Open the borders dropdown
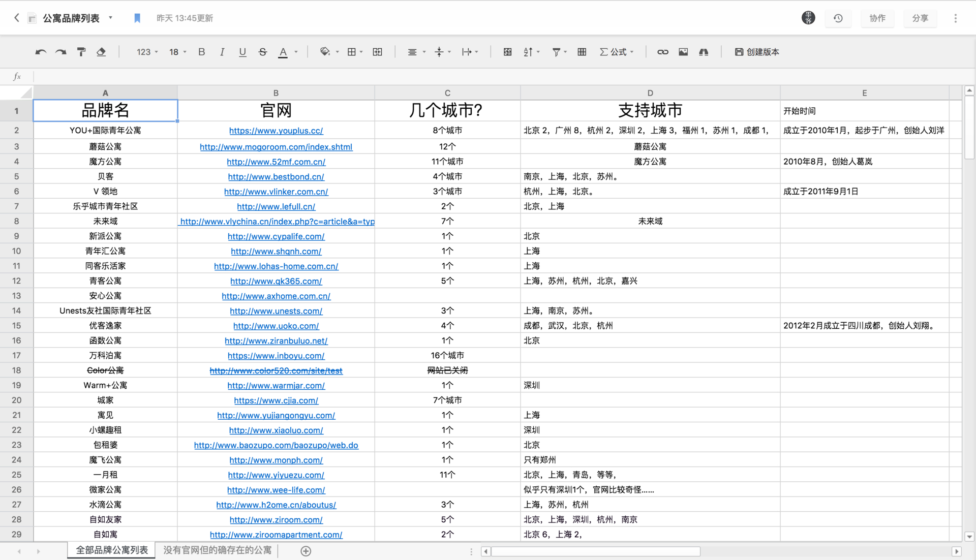This screenshot has width=976, height=560. pyautogui.click(x=355, y=52)
